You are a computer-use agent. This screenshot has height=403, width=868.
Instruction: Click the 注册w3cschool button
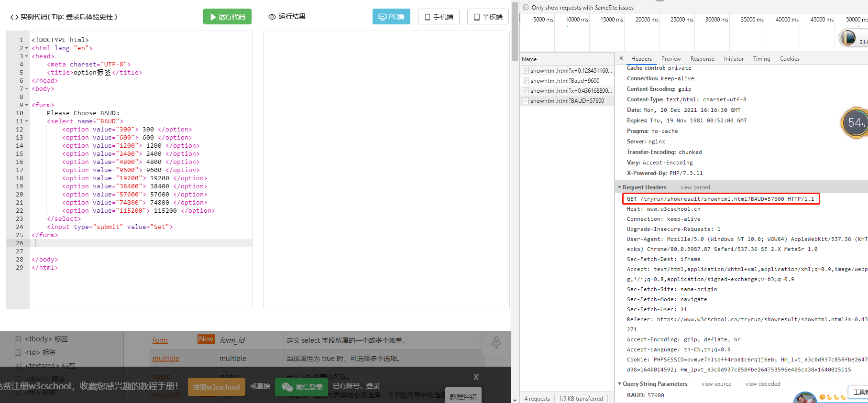[217, 387]
